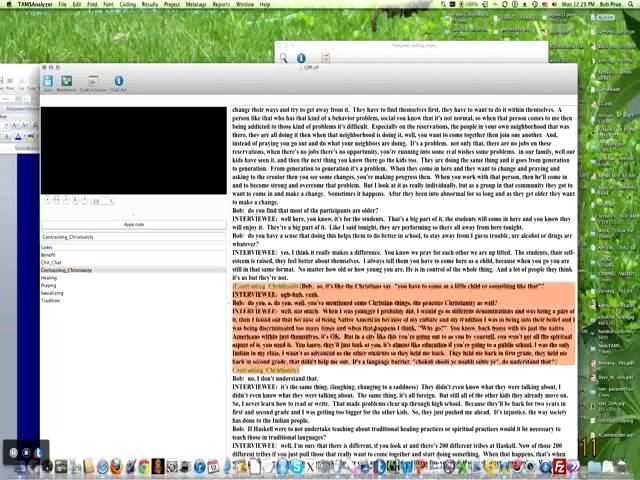The width and height of the screenshot is (640, 480).
Task: Open the Reports menu
Action: pos(221,4)
